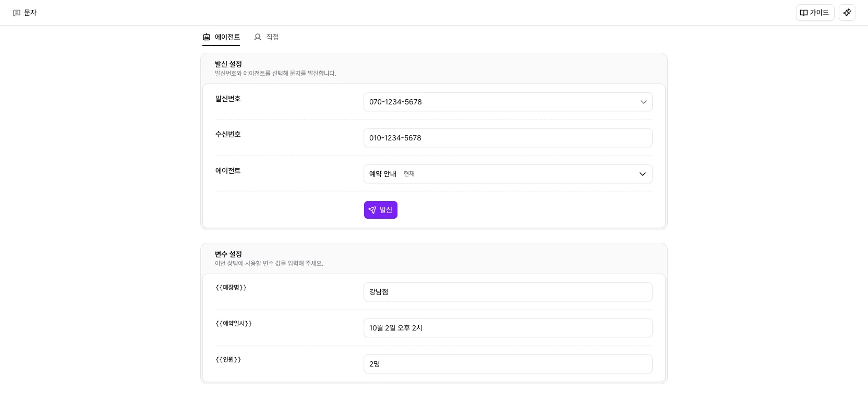Click the 문자 message icon in header

[17, 13]
